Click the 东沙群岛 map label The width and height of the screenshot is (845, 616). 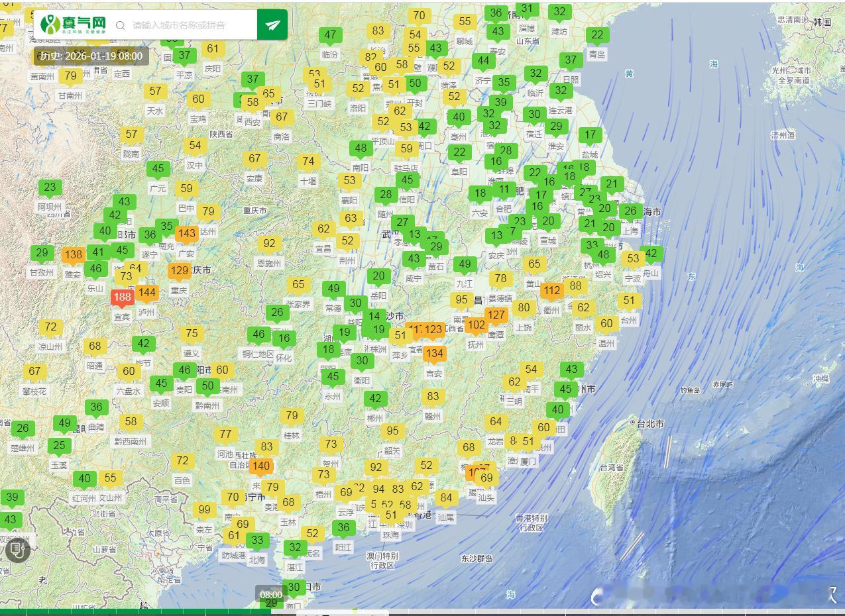click(x=477, y=558)
